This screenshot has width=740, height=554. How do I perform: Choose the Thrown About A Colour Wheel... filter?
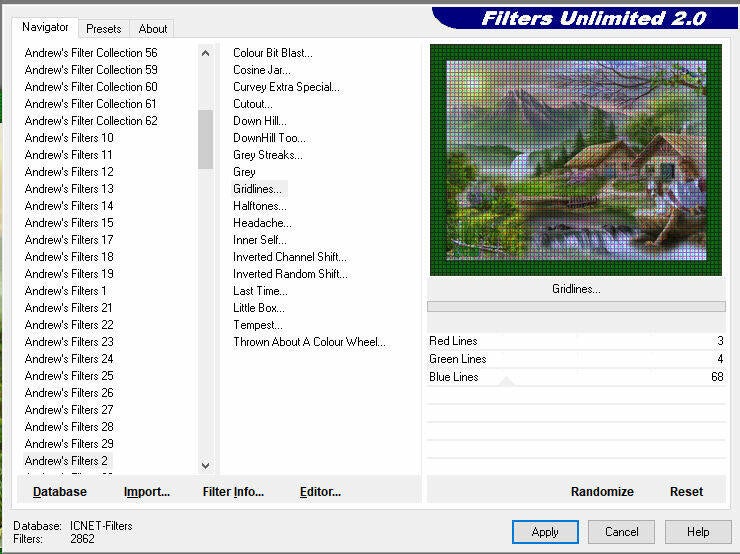coord(309,342)
